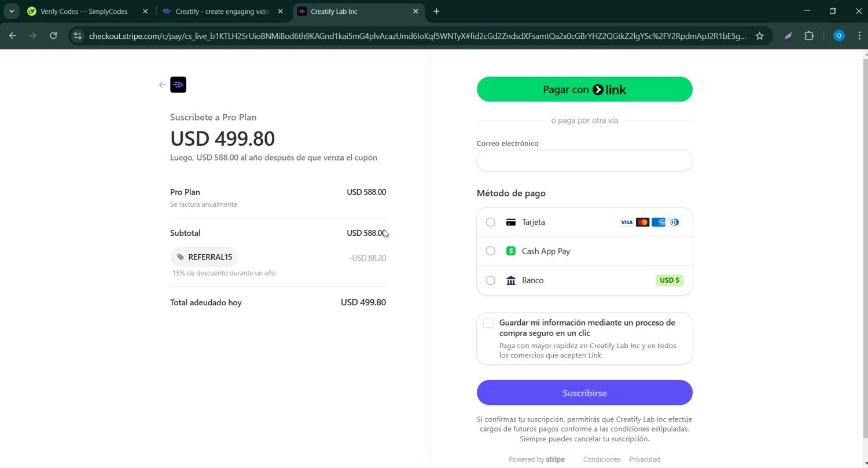Click the Mastercard logo
This screenshot has width=868, height=468.
click(x=642, y=222)
